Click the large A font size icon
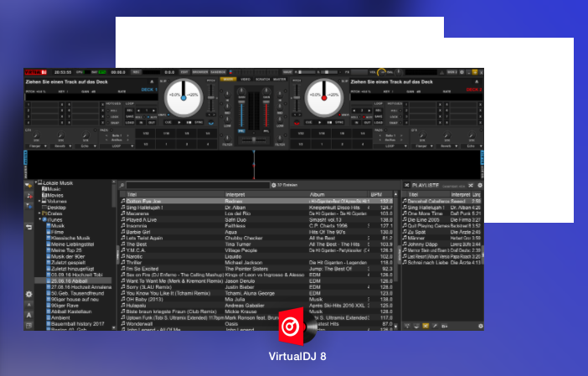 pyautogui.click(x=28, y=315)
